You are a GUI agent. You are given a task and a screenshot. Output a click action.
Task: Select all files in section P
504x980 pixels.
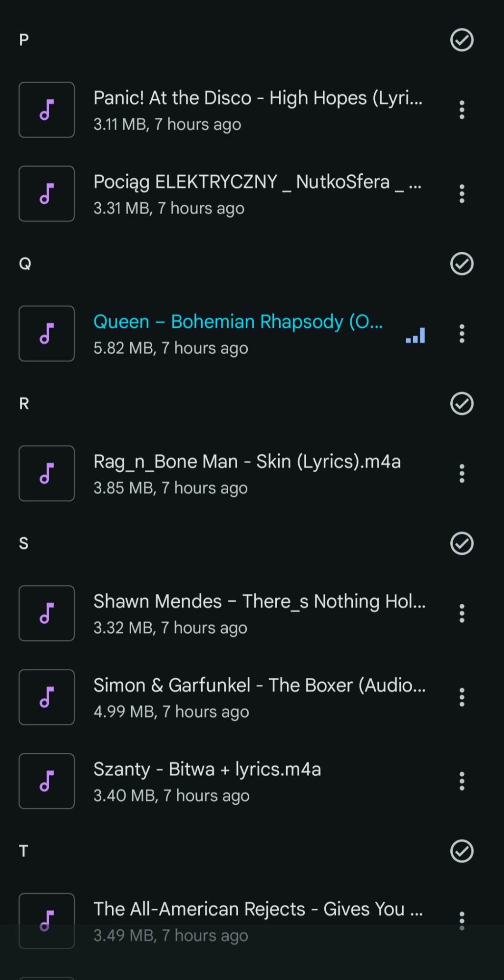[462, 40]
